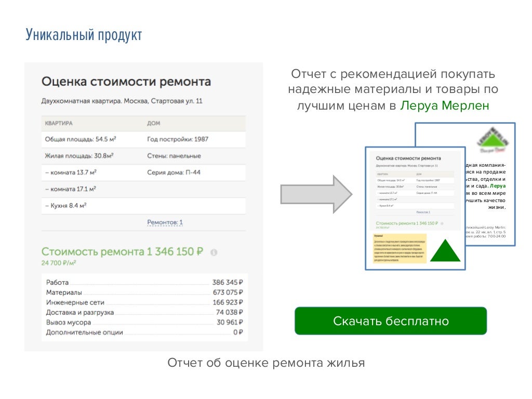The width and height of the screenshot is (532, 399).
Task: Click the 'Дополнительные опции' cost line
Action: click(x=144, y=332)
